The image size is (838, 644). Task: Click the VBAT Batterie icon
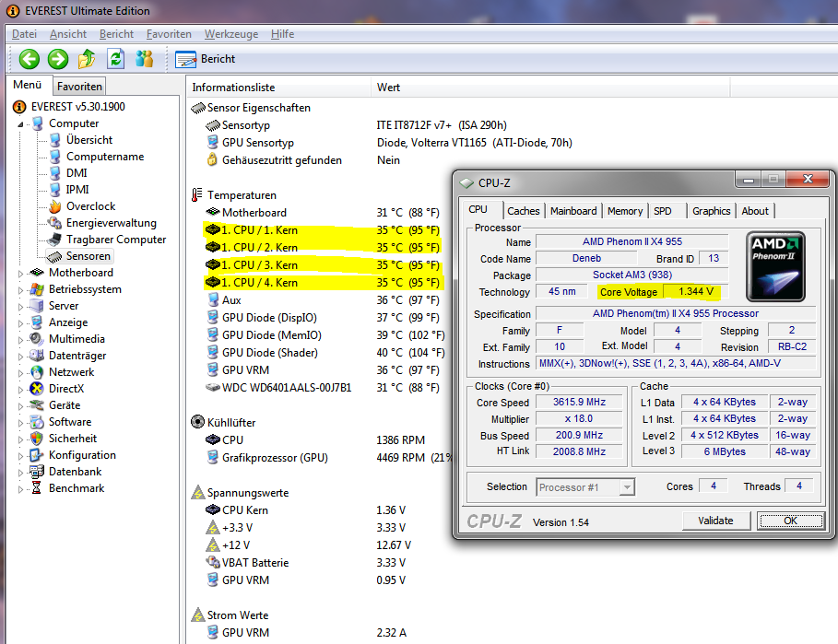213,562
